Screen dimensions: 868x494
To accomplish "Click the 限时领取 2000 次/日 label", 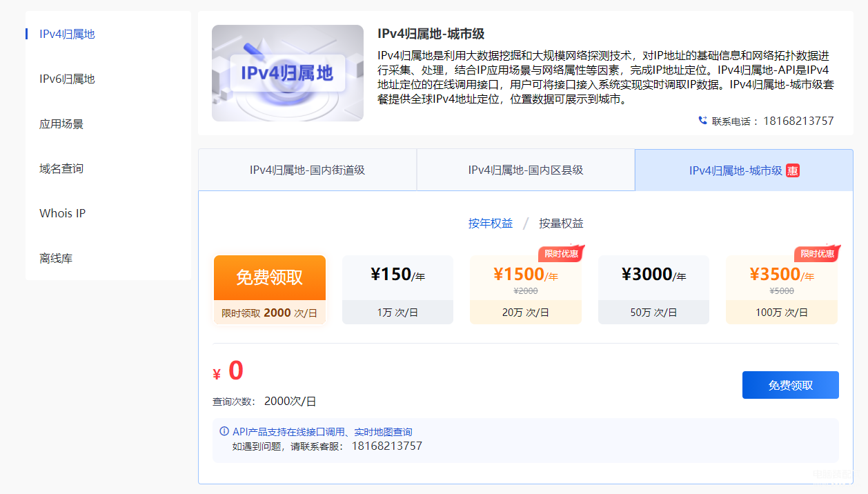I will (270, 313).
